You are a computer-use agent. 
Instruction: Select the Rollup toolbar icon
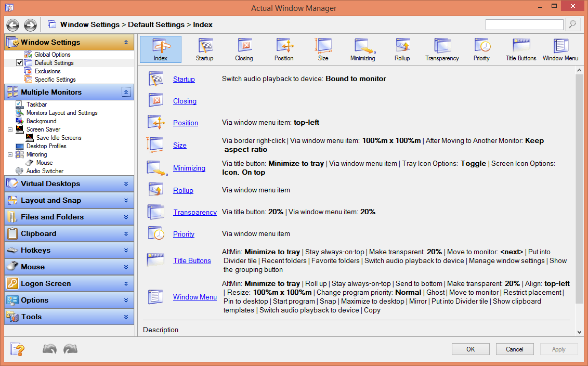pos(402,49)
